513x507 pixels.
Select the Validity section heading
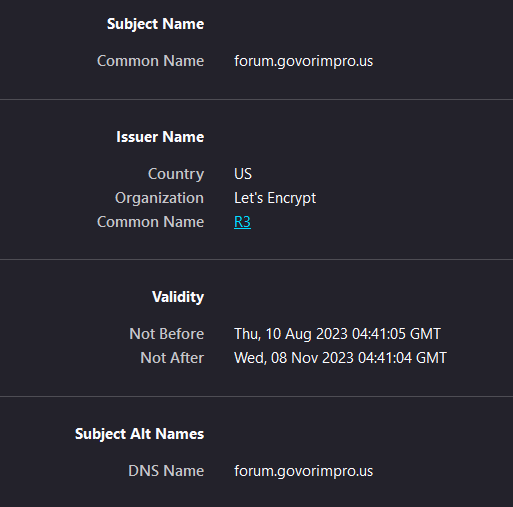pos(178,297)
